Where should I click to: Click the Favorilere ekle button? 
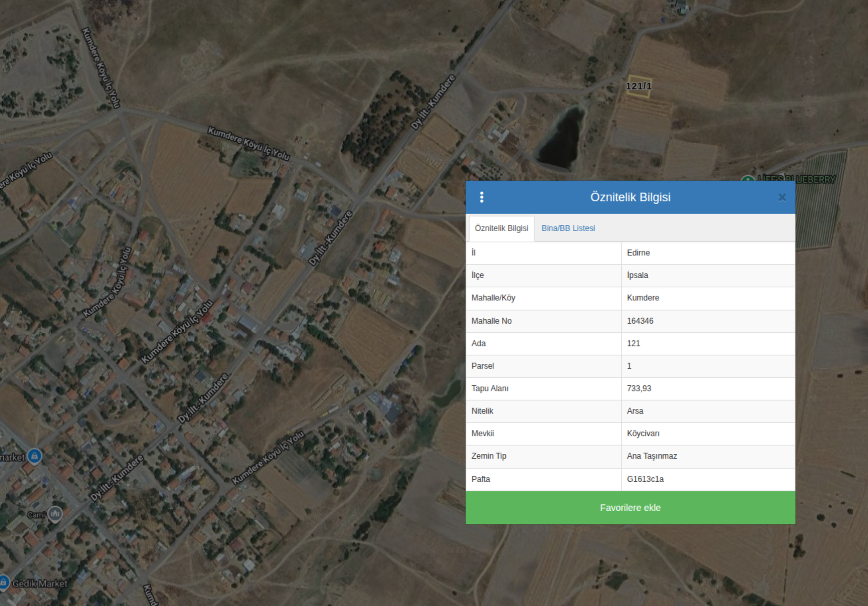pyautogui.click(x=630, y=507)
